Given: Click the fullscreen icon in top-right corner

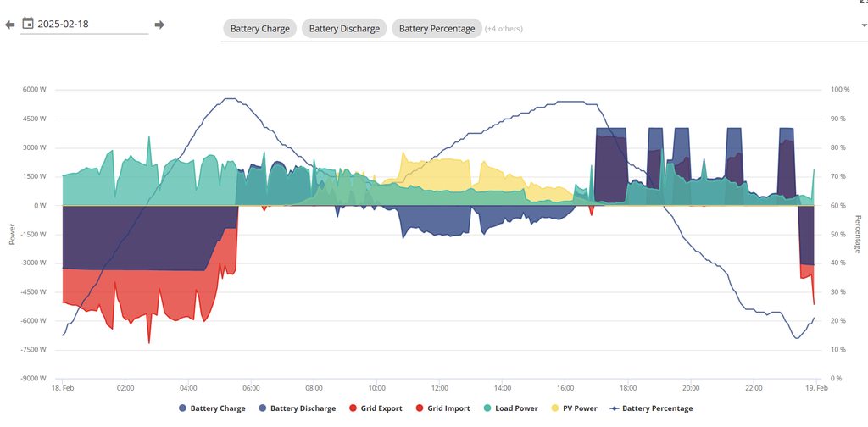Looking at the screenshot, I should click(x=863, y=2).
